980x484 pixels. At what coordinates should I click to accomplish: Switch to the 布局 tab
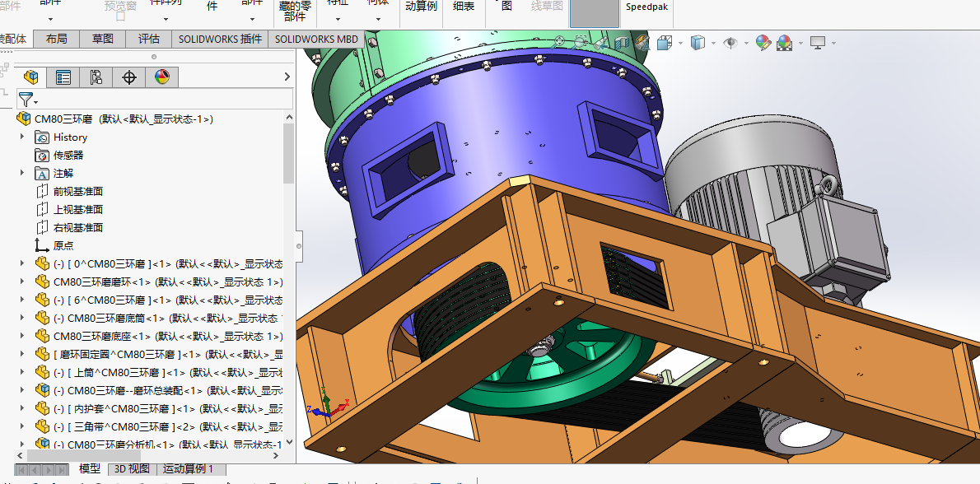[x=56, y=39]
